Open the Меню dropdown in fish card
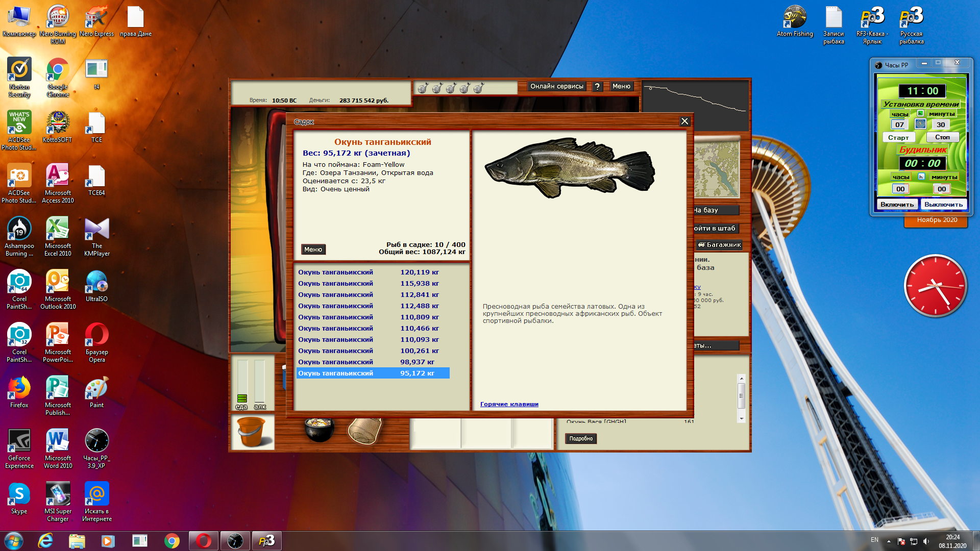Image resolution: width=980 pixels, height=551 pixels. pos(313,249)
